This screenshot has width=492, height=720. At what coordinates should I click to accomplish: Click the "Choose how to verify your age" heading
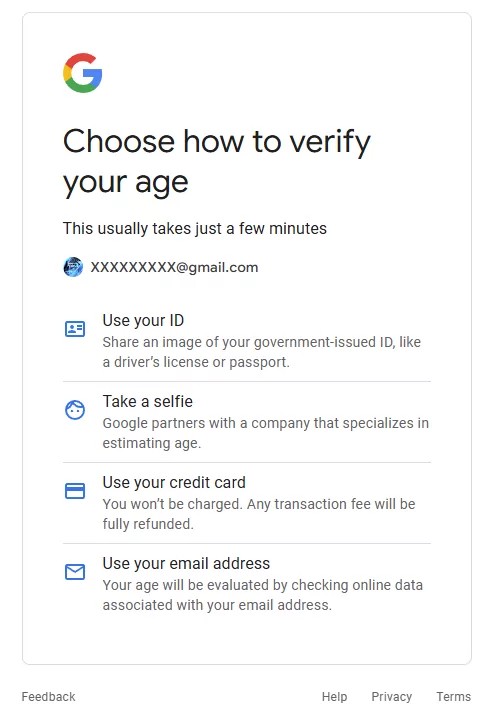216,162
